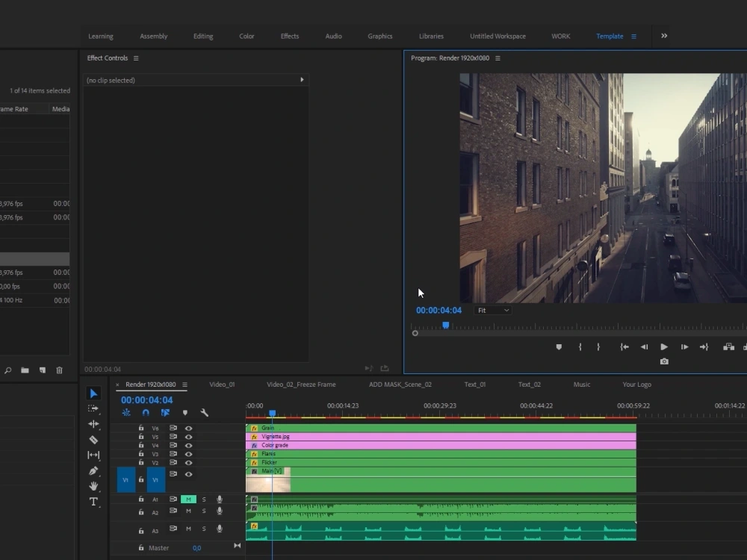
Task: Click timeline timecode 00:00:04:04
Action: click(146, 400)
